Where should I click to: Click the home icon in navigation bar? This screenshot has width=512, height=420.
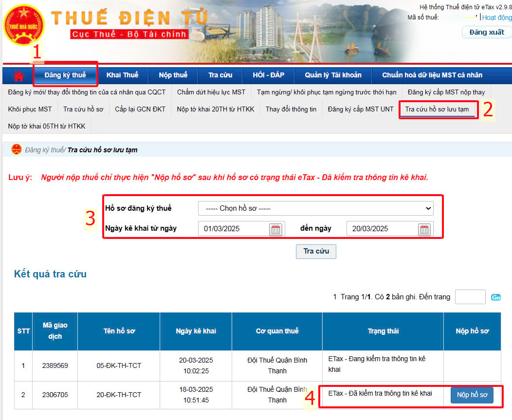[x=18, y=75]
